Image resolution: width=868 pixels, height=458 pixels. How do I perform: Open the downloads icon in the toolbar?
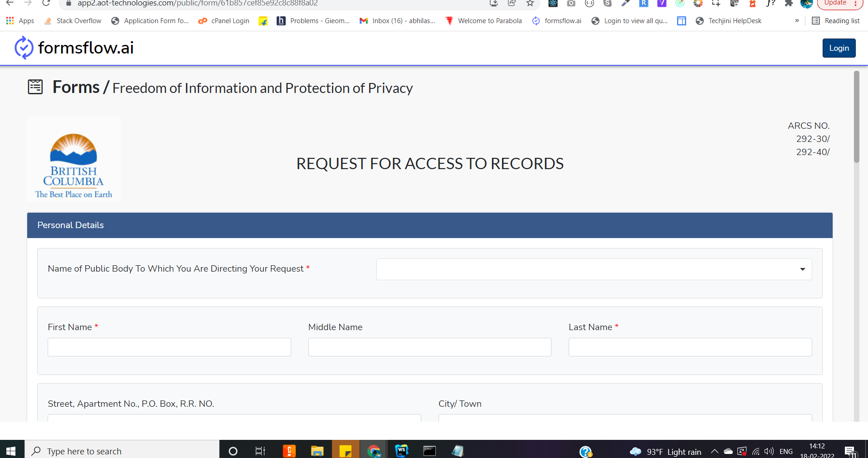click(x=493, y=3)
